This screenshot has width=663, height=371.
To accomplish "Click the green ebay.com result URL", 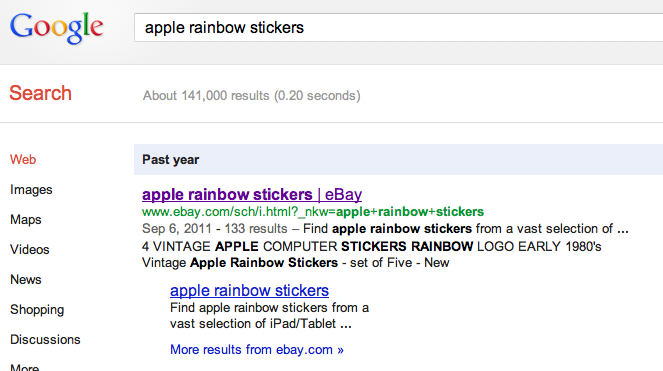I will tap(313, 212).
